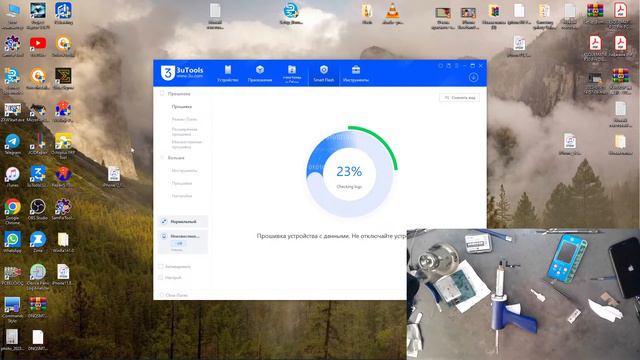Image resolution: width=640 pixels, height=360 pixels.
Task: Select the second flash sidebar item
Action: (x=184, y=119)
